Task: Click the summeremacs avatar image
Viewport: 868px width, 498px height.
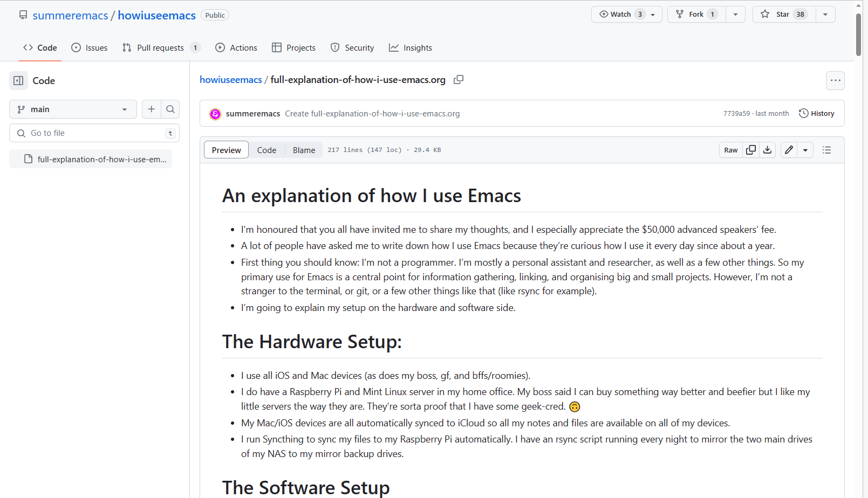Action: click(x=215, y=114)
